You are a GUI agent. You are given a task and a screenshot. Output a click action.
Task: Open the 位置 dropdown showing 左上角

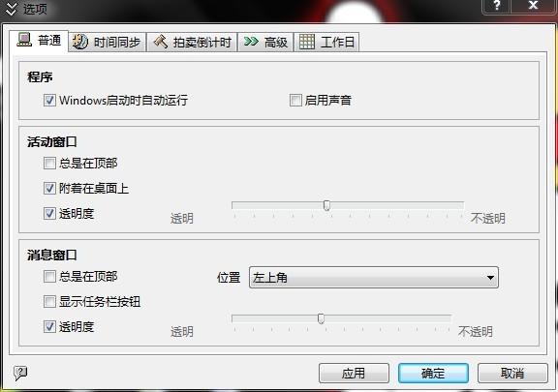pos(374,277)
